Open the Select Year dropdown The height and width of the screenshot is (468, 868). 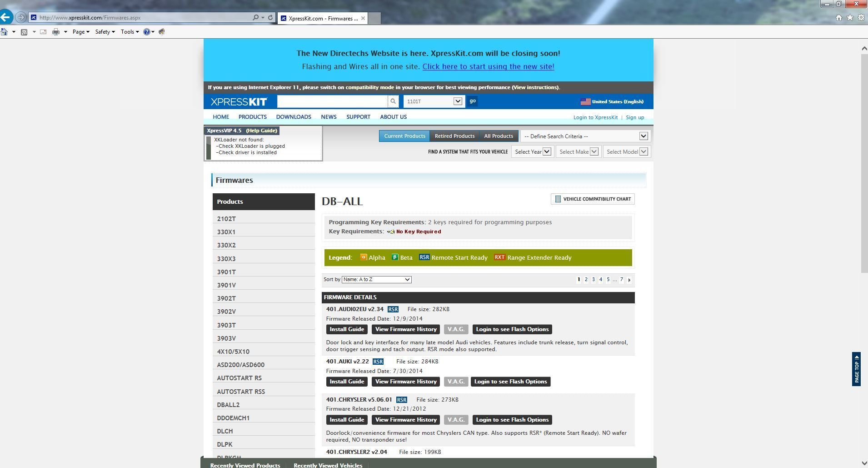pyautogui.click(x=532, y=152)
